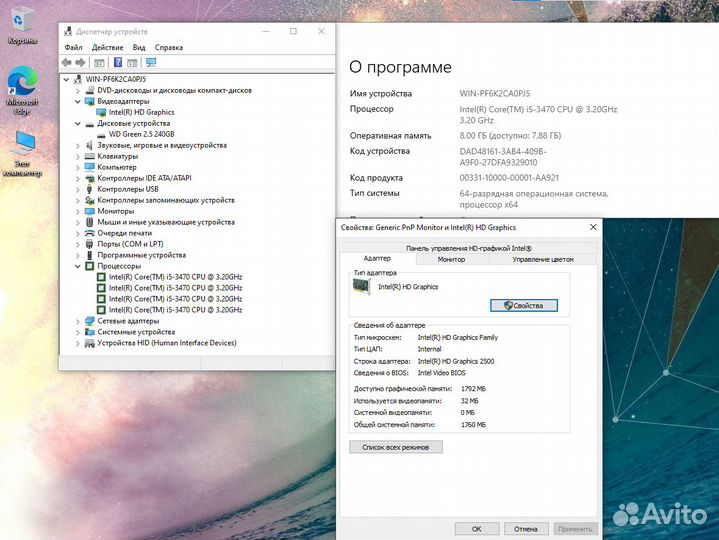Viewport: 719px width, 540px height.
Task: Select Программные устройства item
Action: pos(141,255)
